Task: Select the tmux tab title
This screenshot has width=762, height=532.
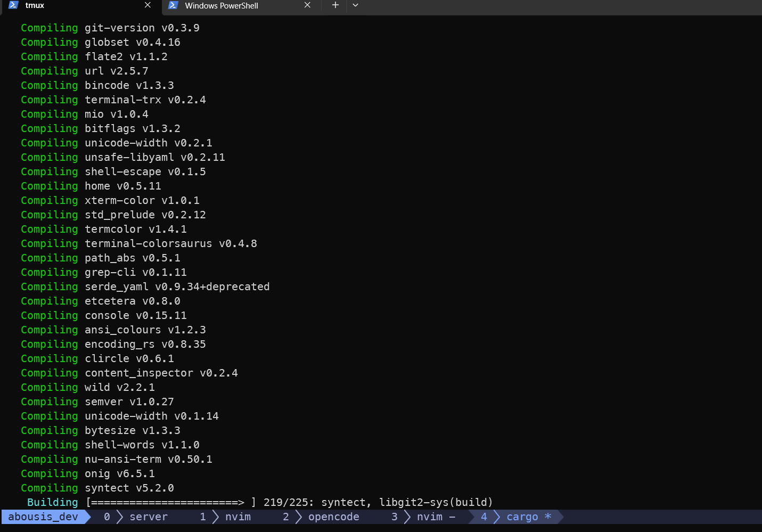Action: click(x=35, y=5)
